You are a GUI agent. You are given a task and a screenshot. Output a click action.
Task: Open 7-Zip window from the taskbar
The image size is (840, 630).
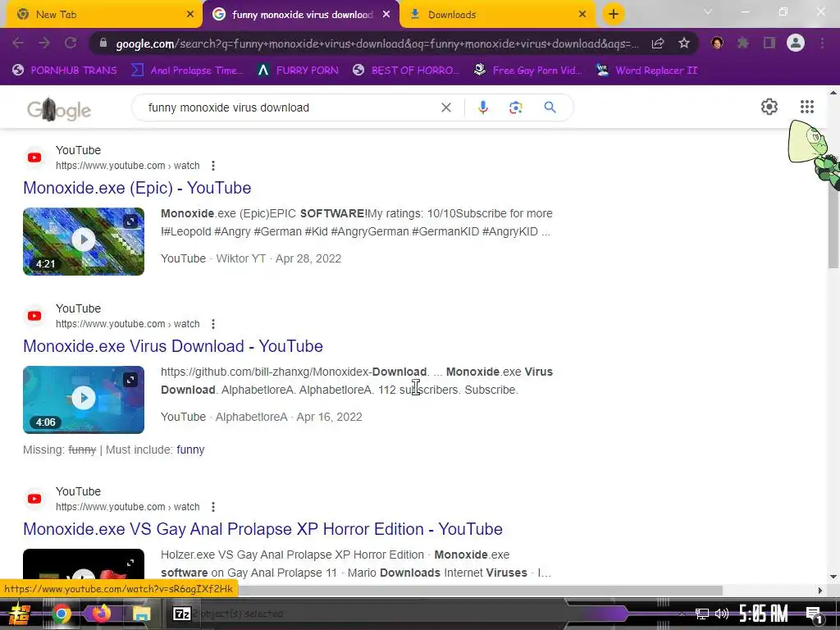[181, 614]
